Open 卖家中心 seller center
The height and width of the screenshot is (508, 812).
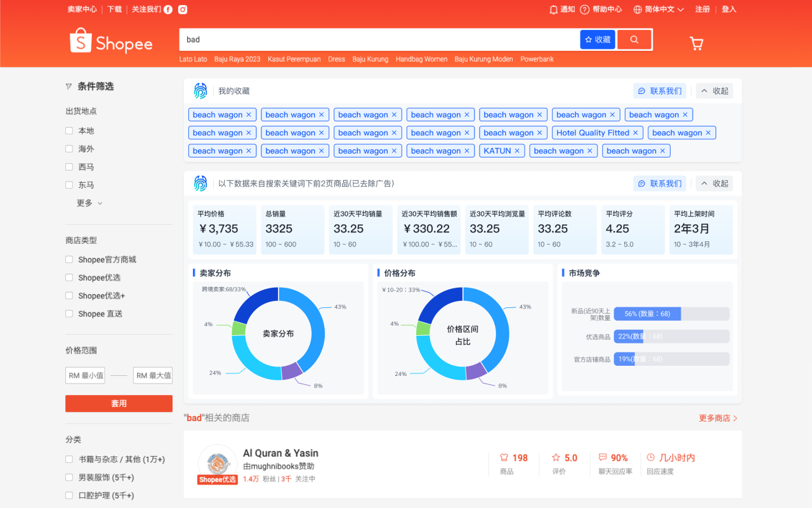(x=82, y=10)
